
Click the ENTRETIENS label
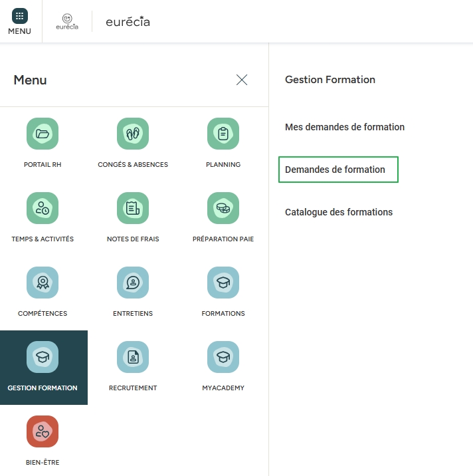pyautogui.click(x=133, y=313)
